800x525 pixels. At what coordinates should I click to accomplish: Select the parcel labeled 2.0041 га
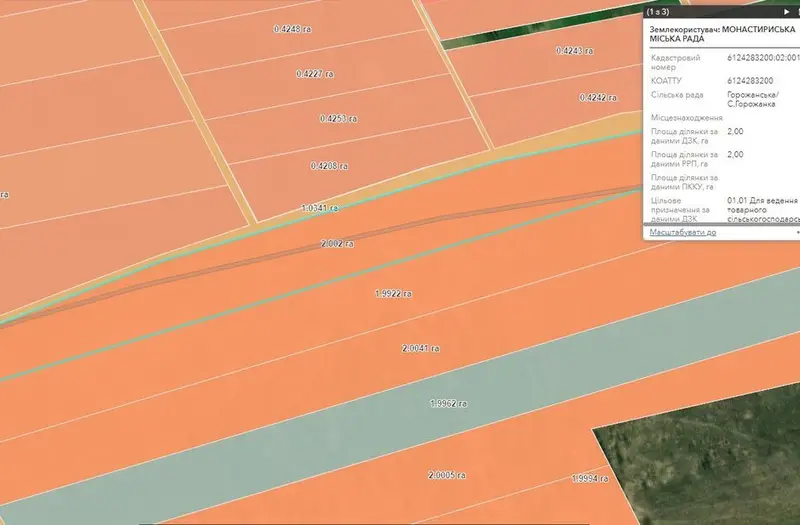click(x=420, y=348)
